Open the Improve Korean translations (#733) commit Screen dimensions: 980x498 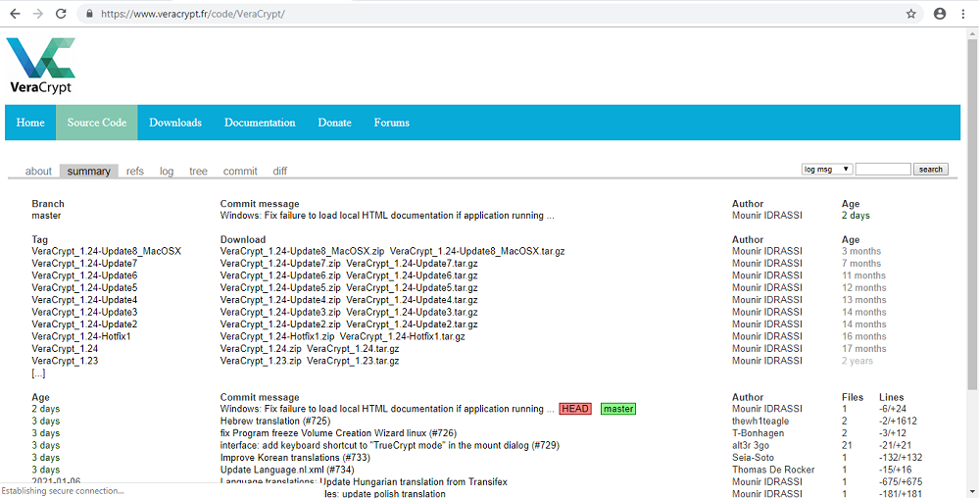(295, 458)
